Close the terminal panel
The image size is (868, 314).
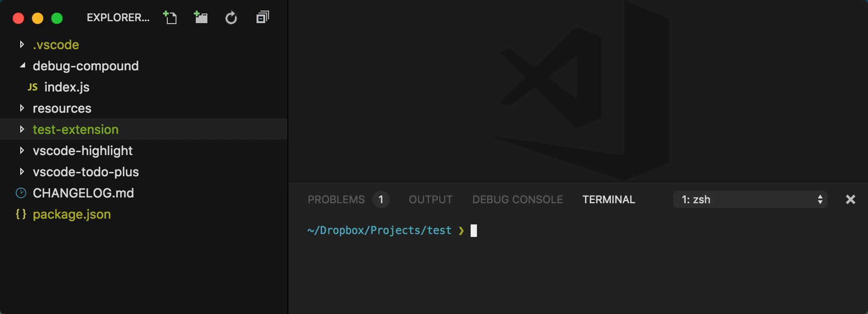[x=850, y=199]
